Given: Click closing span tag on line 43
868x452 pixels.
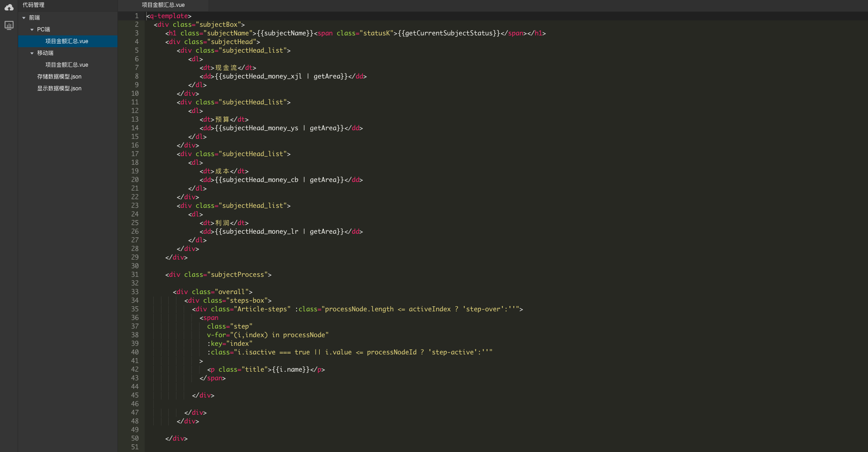Looking at the screenshot, I should [213, 378].
